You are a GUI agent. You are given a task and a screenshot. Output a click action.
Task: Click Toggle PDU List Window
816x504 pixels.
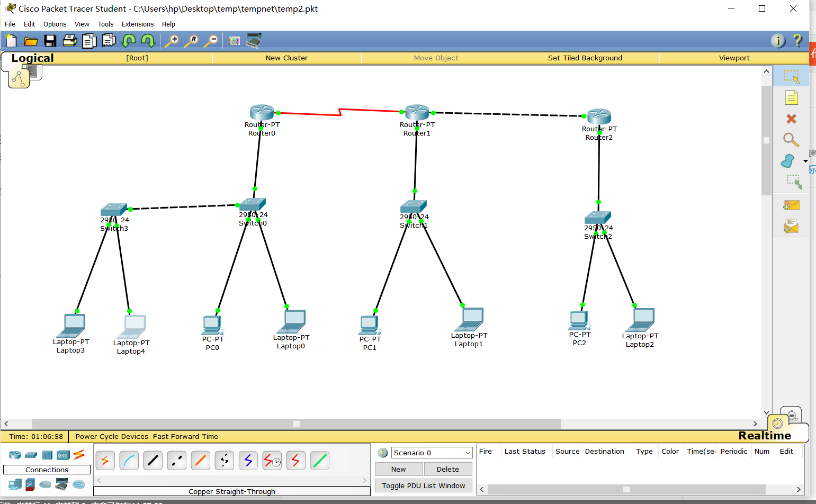pyautogui.click(x=424, y=485)
